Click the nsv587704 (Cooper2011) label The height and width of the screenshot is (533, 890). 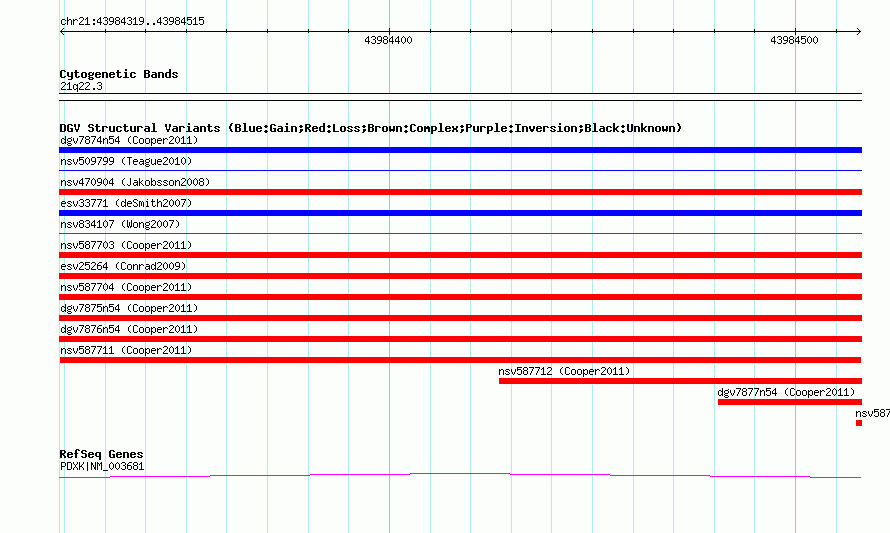(x=126, y=287)
